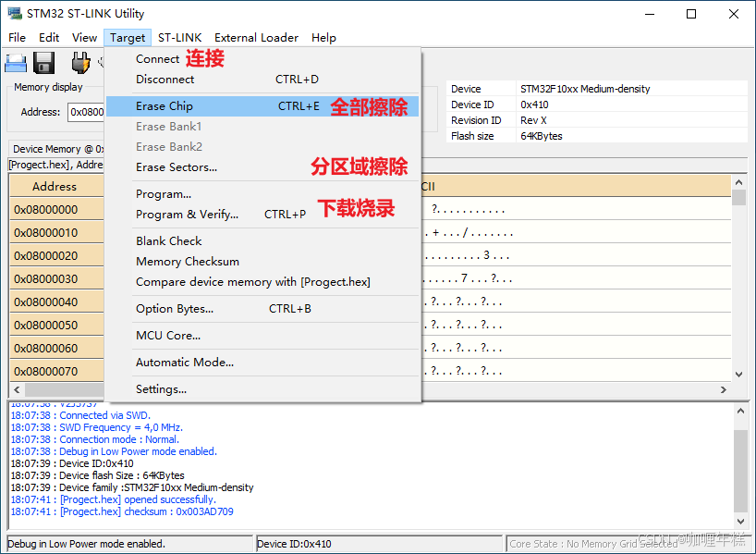
Task: Click the Device ID value 0x410
Action: pyautogui.click(x=534, y=105)
